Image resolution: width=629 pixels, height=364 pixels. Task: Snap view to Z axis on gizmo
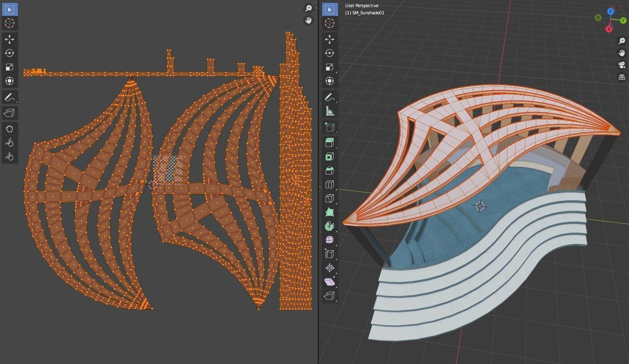coord(610,12)
